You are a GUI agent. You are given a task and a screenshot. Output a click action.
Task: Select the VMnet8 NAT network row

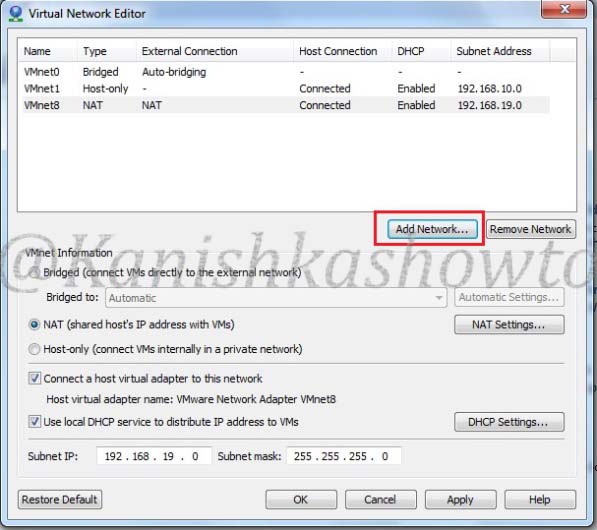(x=286, y=105)
